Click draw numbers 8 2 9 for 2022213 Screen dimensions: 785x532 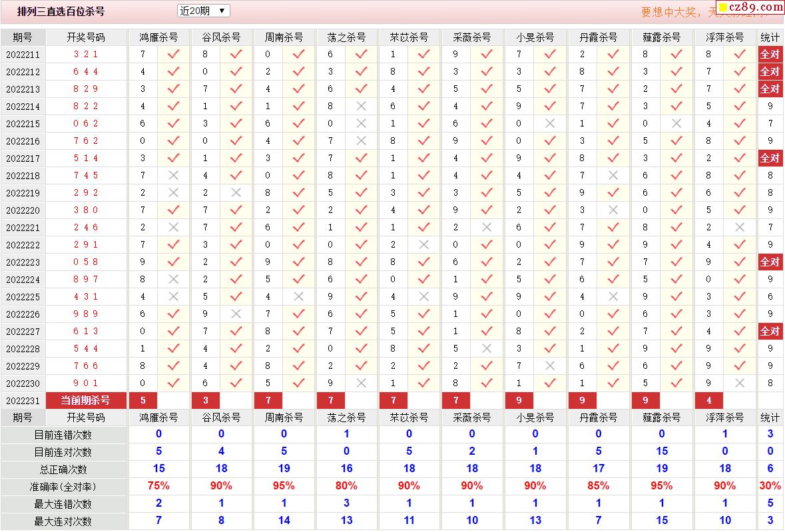86,89
